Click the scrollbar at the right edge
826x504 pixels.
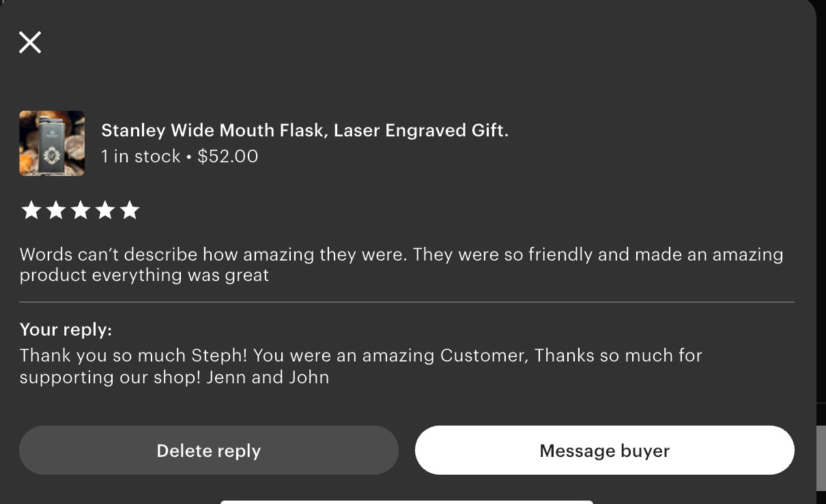coord(821,457)
